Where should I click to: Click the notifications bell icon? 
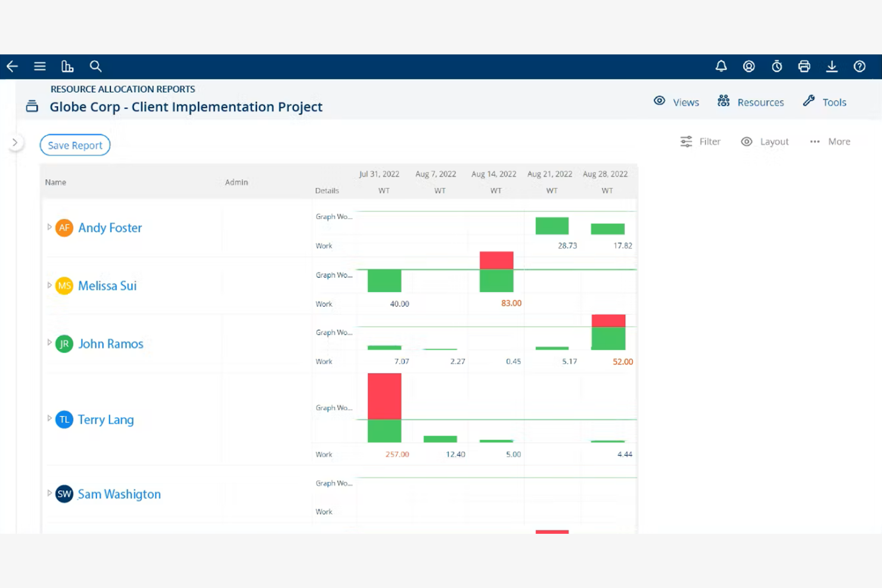click(x=721, y=66)
